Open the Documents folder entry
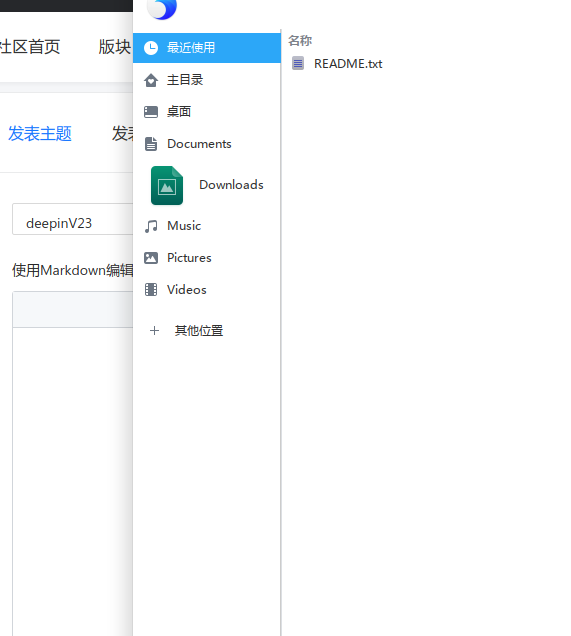Image resolution: width=571 pixels, height=636 pixels. tap(206, 144)
